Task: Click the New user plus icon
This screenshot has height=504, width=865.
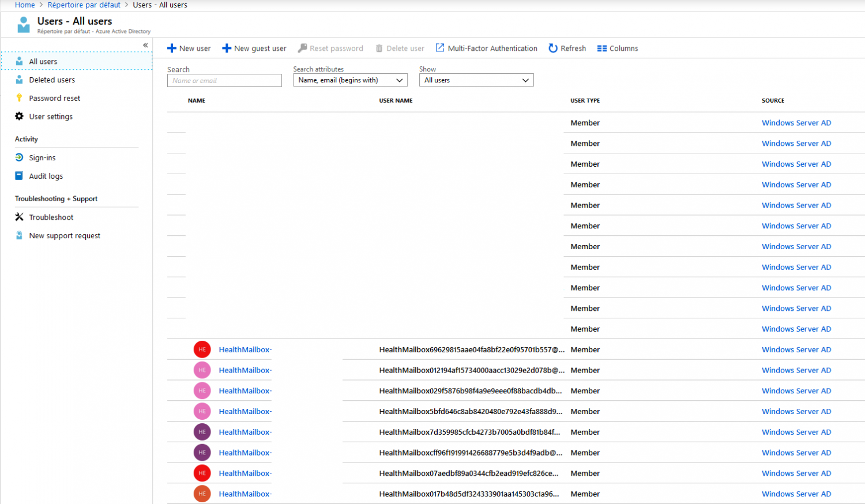Action: tap(171, 48)
